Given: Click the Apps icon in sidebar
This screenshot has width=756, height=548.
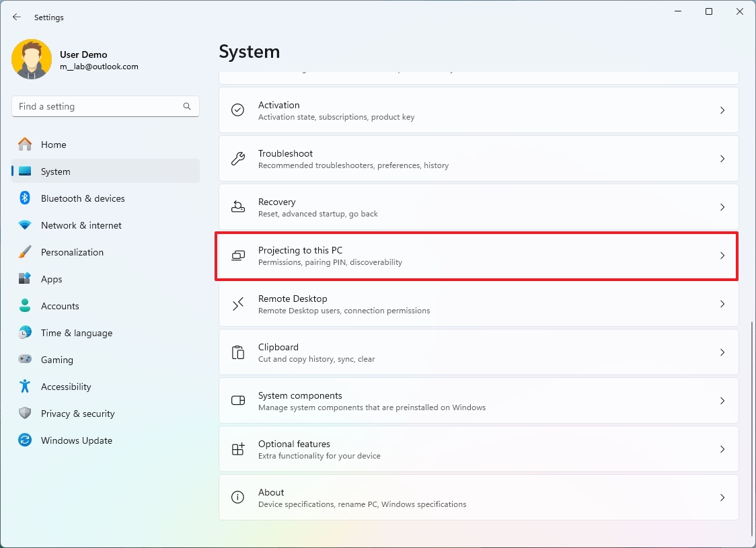Looking at the screenshot, I should 25,278.
